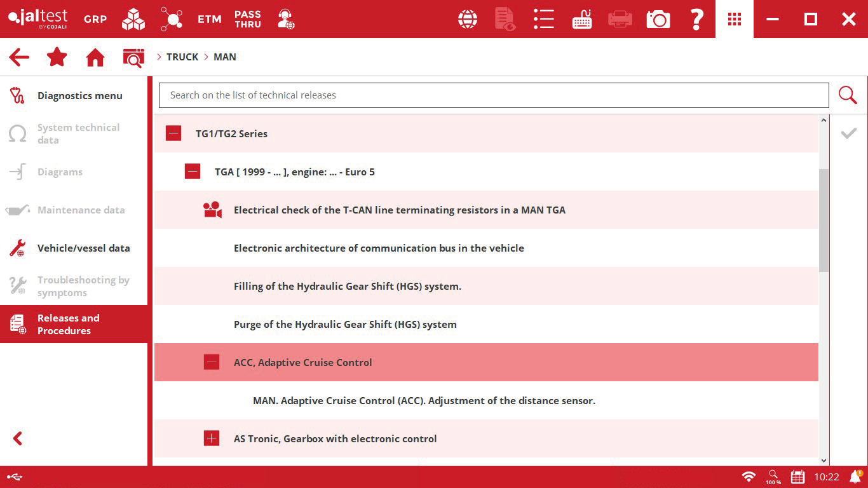Go to the home screen
868x488 pixels.
pos(95,57)
